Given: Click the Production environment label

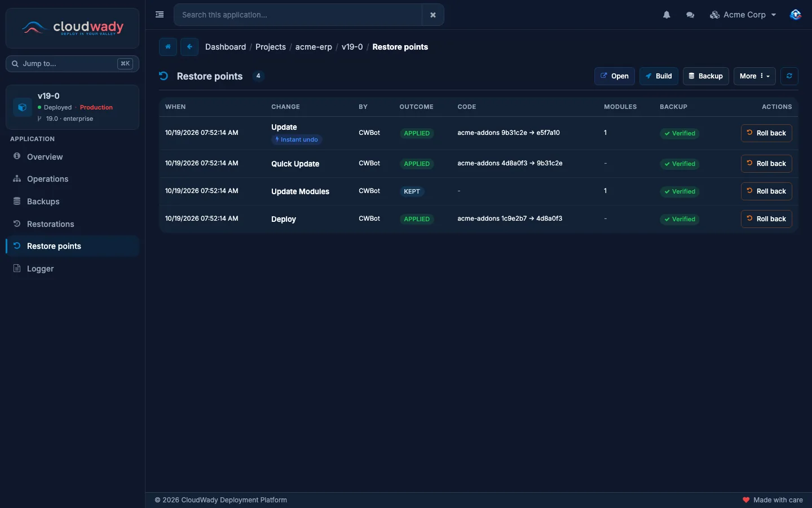Looking at the screenshot, I should 96,107.
